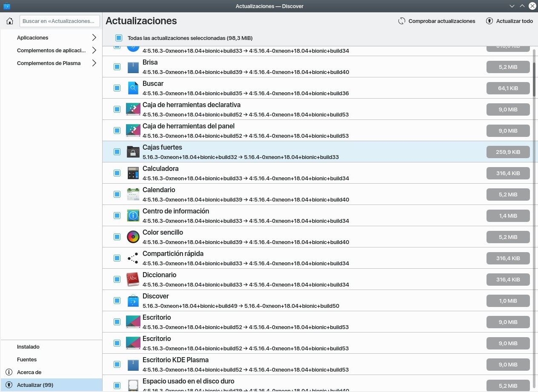Toggle the Diccionario update checkbox
The width and height of the screenshot is (538, 392).
point(117,279)
